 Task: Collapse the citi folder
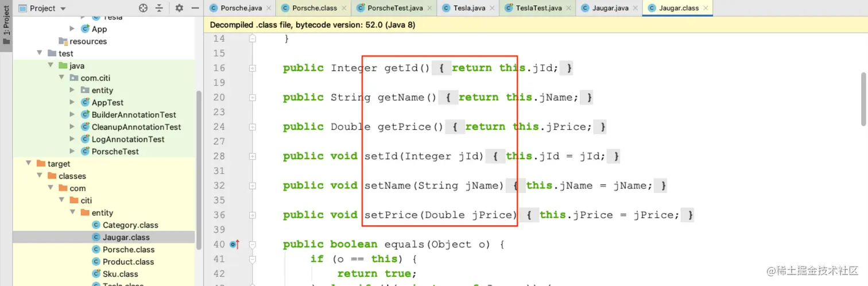(x=61, y=200)
